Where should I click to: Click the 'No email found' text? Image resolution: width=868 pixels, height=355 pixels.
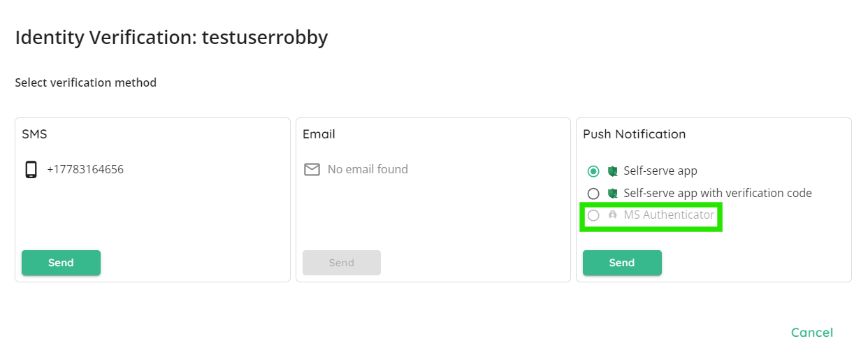pyautogui.click(x=368, y=169)
